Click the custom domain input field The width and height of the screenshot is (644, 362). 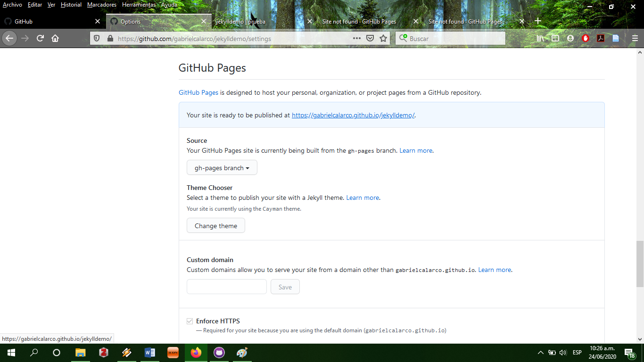[x=226, y=287]
